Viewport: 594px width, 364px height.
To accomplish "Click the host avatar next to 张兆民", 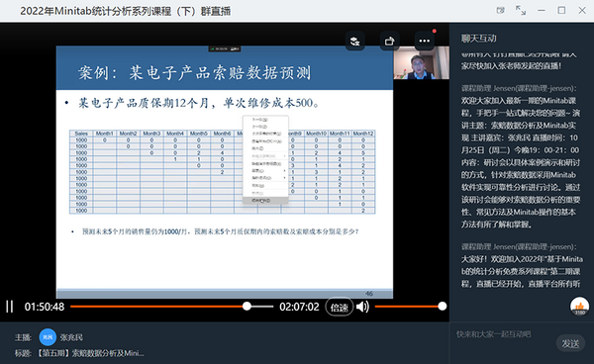I will click(48, 337).
